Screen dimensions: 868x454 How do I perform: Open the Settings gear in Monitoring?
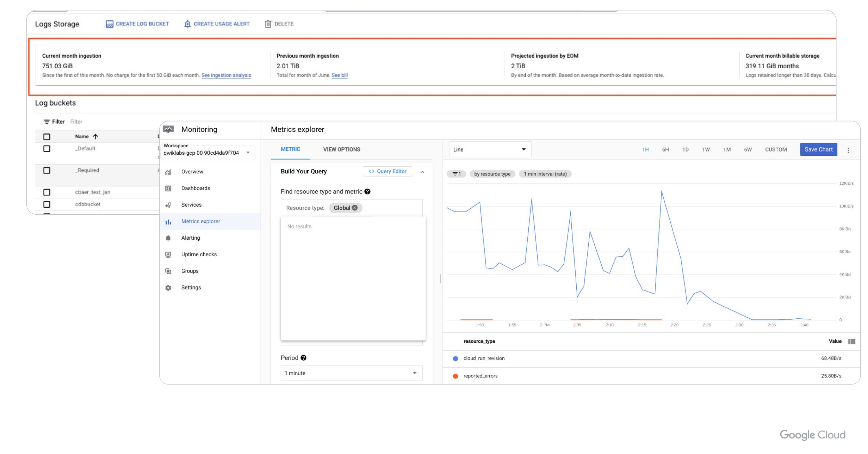click(x=168, y=288)
